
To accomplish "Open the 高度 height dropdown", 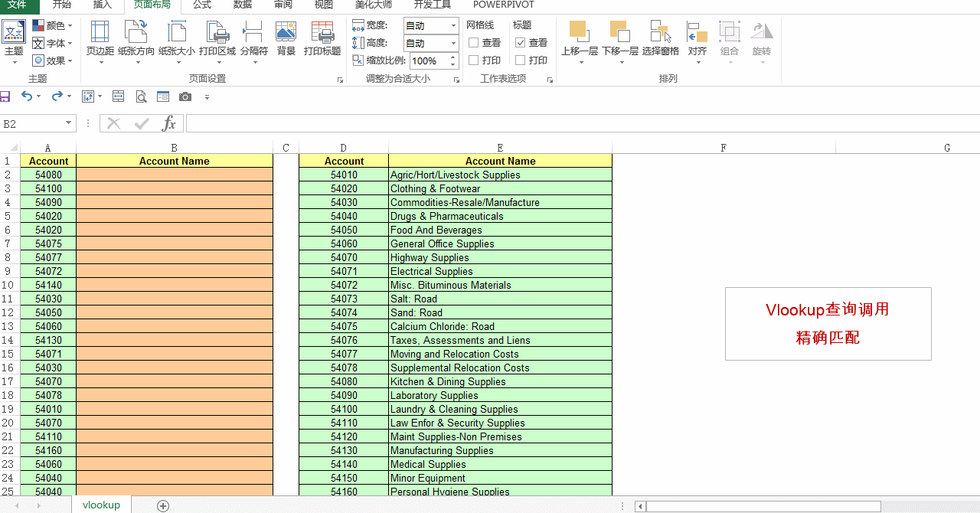I will point(453,43).
